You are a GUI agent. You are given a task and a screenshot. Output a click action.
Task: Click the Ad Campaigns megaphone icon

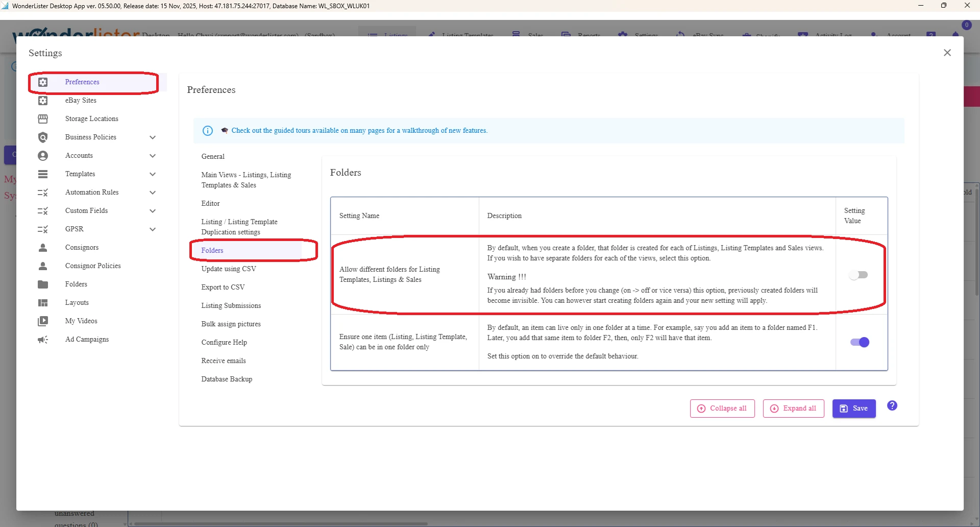click(x=43, y=340)
